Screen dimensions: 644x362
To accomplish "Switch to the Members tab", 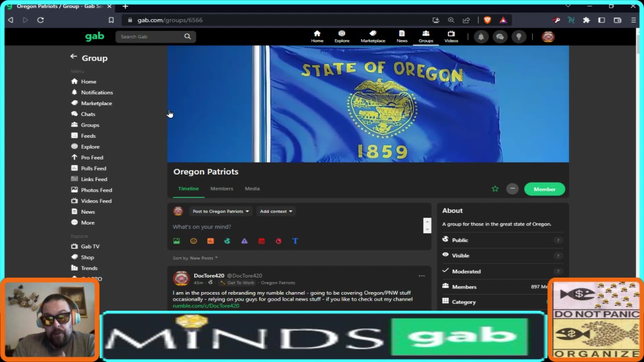I will click(x=221, y=189).
